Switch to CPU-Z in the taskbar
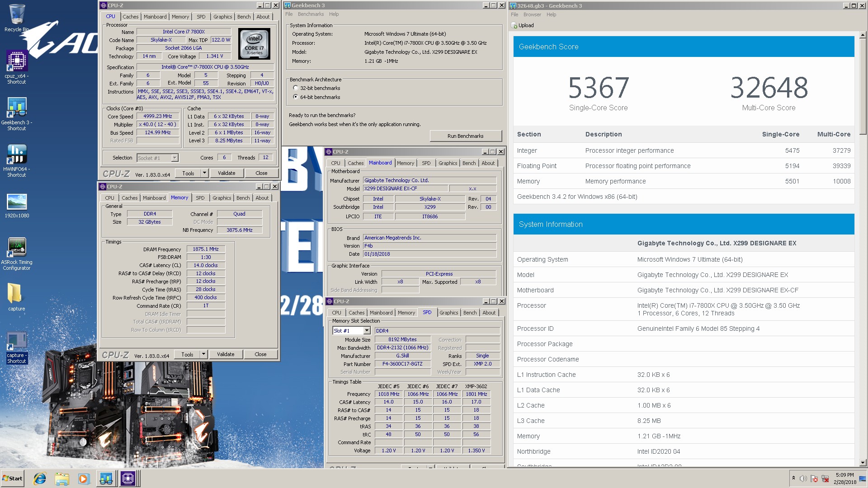Image resolution: width=868 pixels, height=488 pixels. pyautogui.click(x=128, y=479)
